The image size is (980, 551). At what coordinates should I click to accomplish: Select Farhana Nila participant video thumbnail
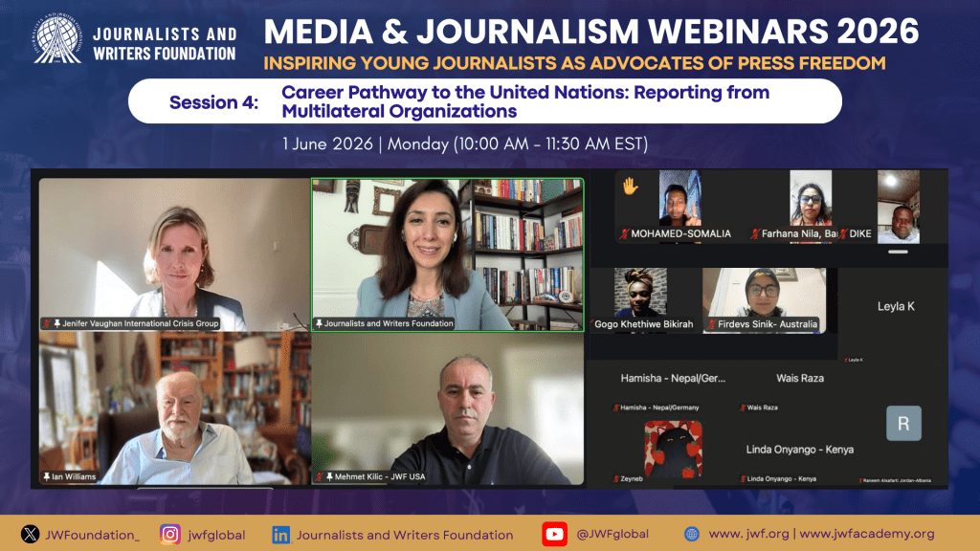[x=811, y=199]
